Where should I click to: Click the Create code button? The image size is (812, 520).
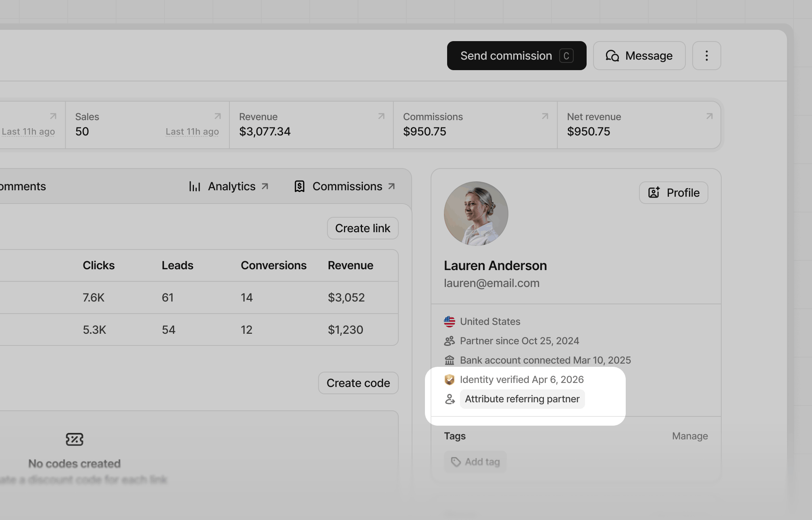click(358, 383)
